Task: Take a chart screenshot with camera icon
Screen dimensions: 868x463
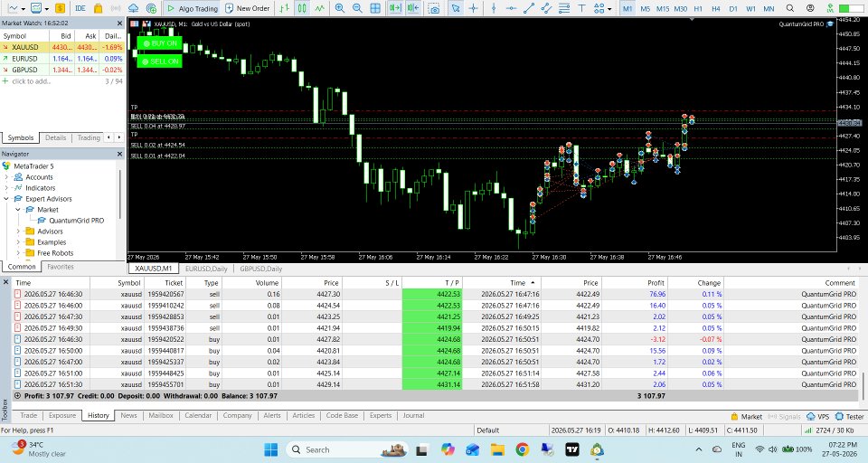Action: 435,8
